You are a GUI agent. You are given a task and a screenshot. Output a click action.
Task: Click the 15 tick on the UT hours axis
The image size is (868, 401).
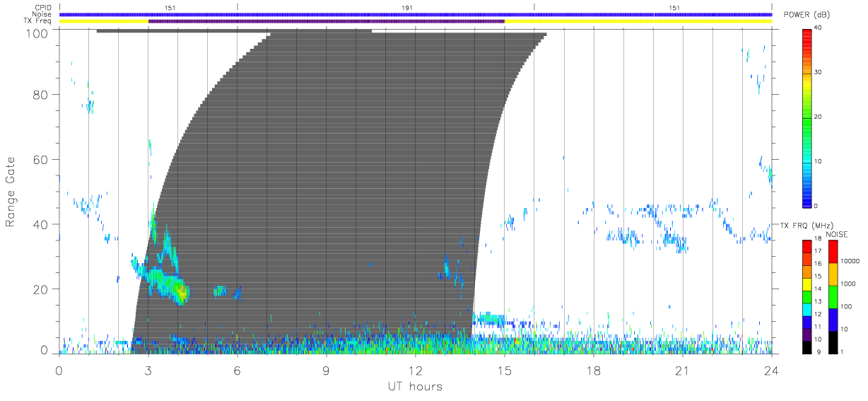click(x=505, y=370)
